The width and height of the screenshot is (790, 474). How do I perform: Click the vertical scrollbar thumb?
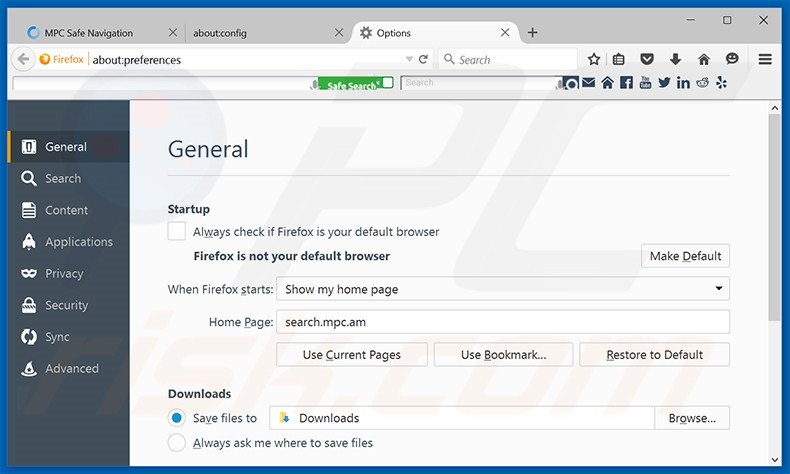(x=774, y=217)
